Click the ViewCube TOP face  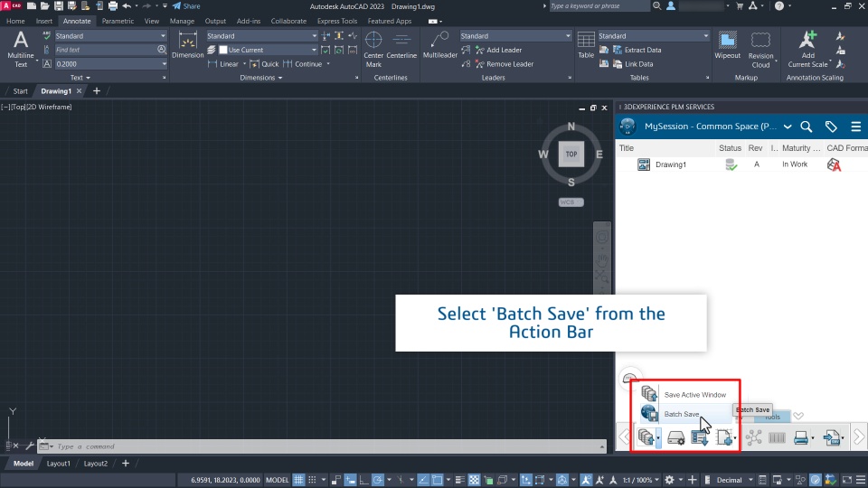pos(571,155)
